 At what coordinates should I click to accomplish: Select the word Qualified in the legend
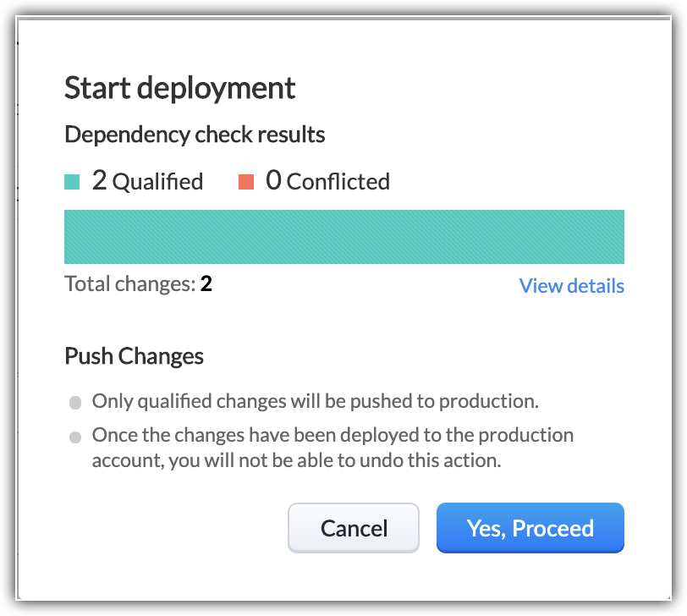point(157,182)
